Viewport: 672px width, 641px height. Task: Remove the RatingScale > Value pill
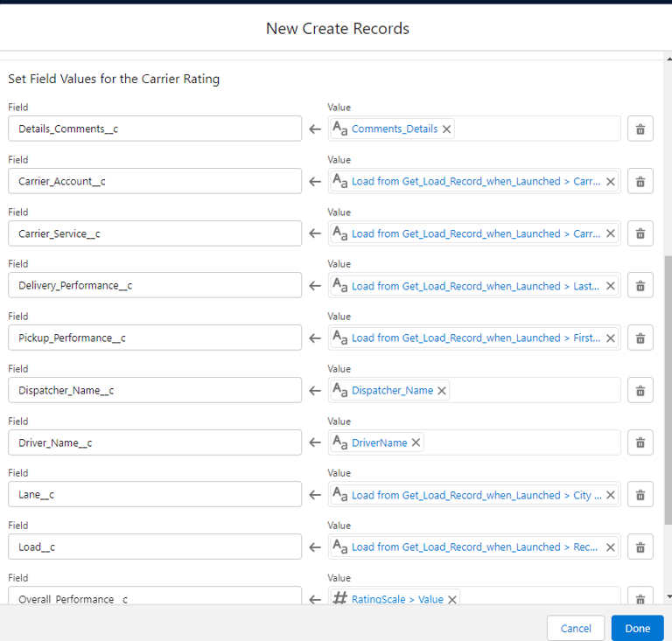coord(452,600)
